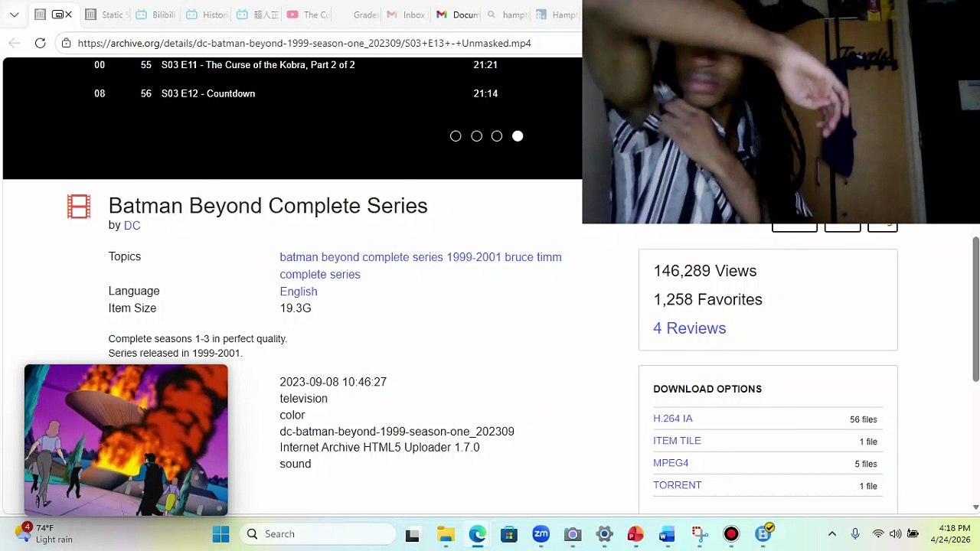This screenshot has width=980, height=551.
Task: Select the second playlist page dot
Action: (x=476, y=136)
